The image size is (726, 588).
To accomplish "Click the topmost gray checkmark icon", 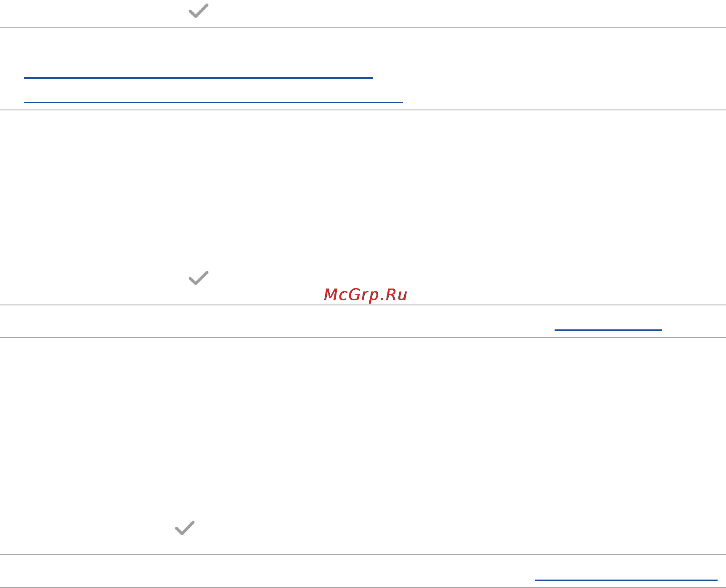I will 198,11.
